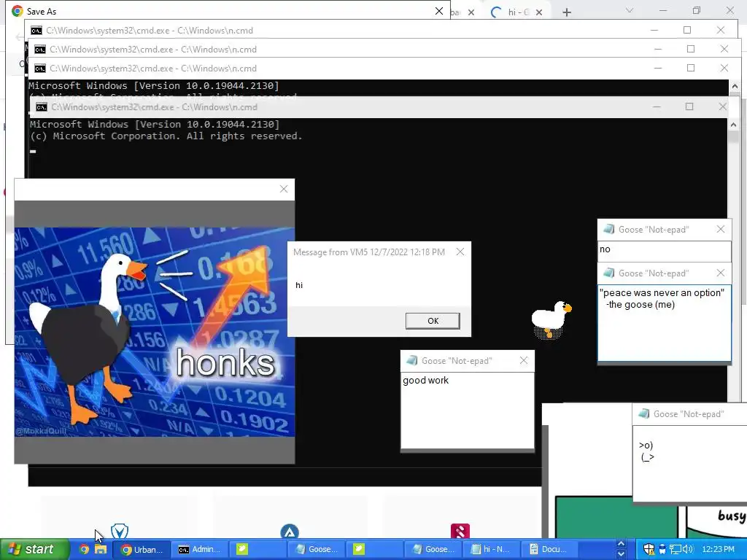Close the Save As dialog

pos(438,11)
